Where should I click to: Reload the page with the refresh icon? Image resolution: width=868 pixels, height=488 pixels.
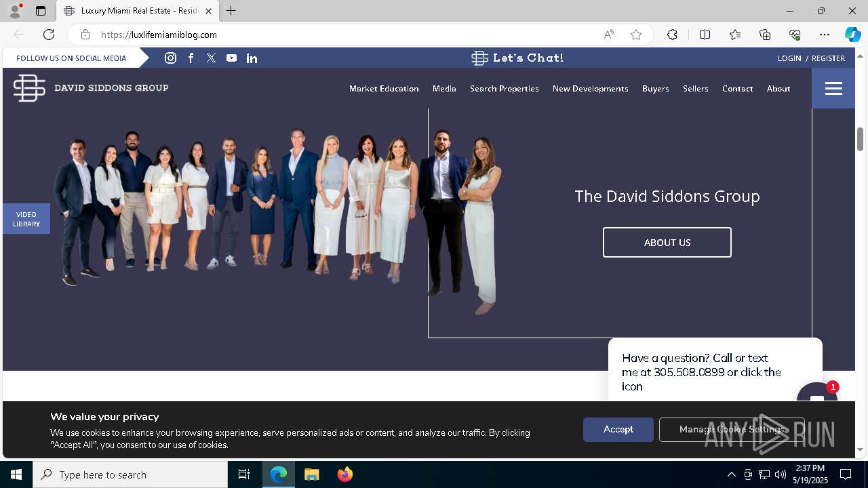click(49, 35)
